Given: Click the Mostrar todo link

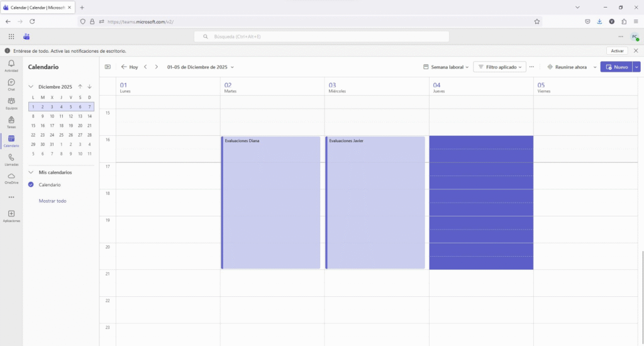Looking at the screenshot, I should point(53,201).
